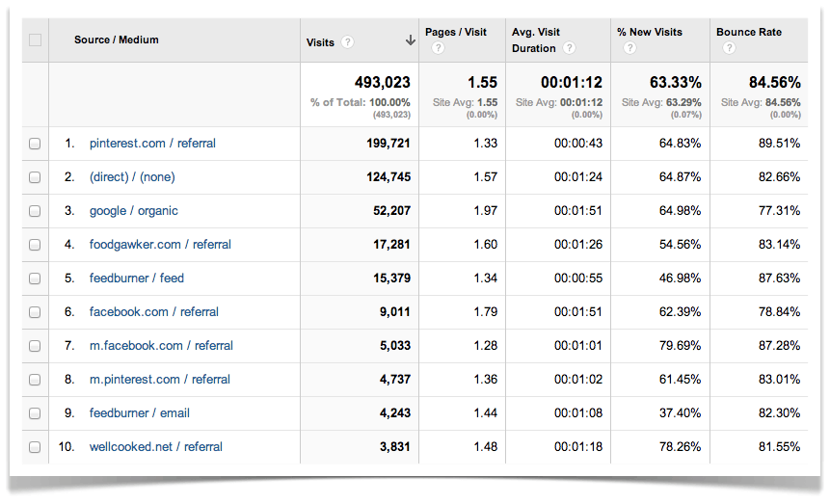
Task: Tick the checkbox next to wellcooked.net / referral
Action: 36,447
